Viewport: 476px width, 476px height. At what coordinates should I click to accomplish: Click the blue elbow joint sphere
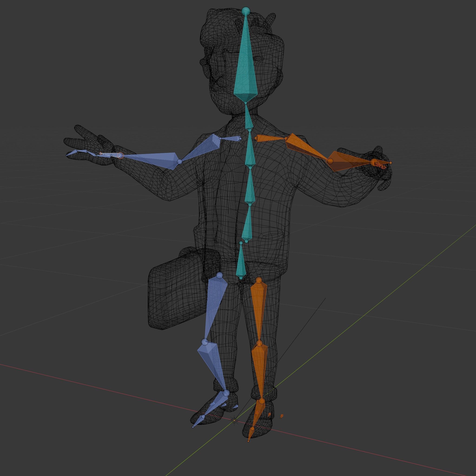pos(180,162)
